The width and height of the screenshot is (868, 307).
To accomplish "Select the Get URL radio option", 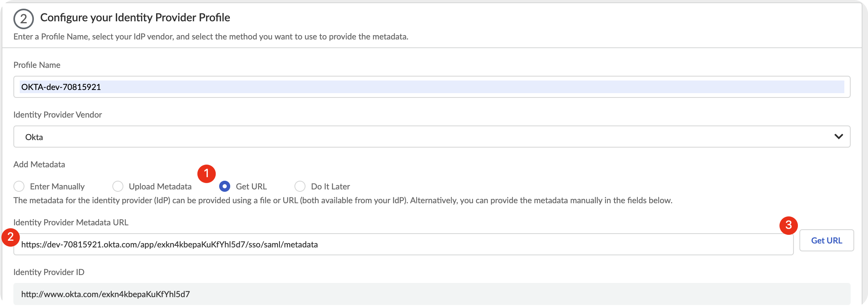I will pos(225,186).
